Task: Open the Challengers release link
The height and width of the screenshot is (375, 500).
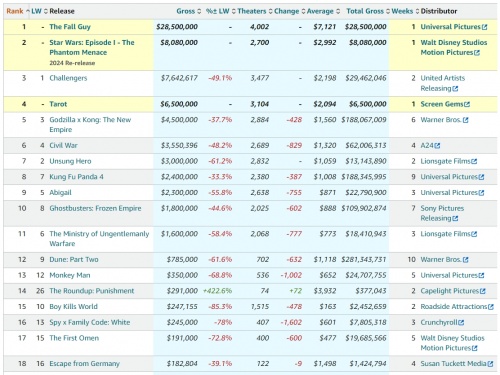Action: (68, 78)
